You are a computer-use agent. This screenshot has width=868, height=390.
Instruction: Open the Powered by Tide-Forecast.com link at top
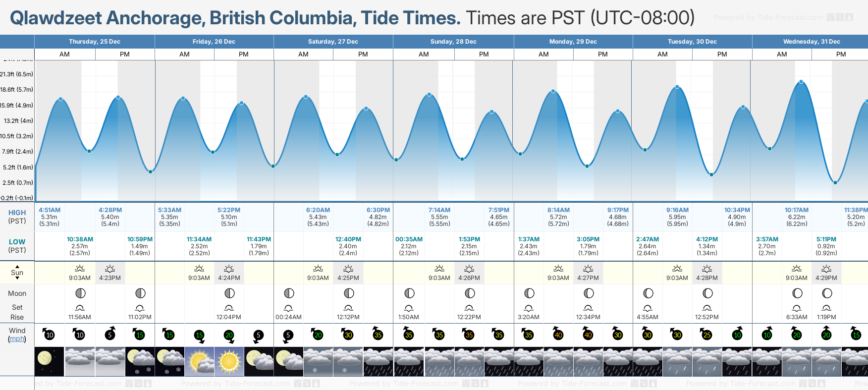(768, 17)
